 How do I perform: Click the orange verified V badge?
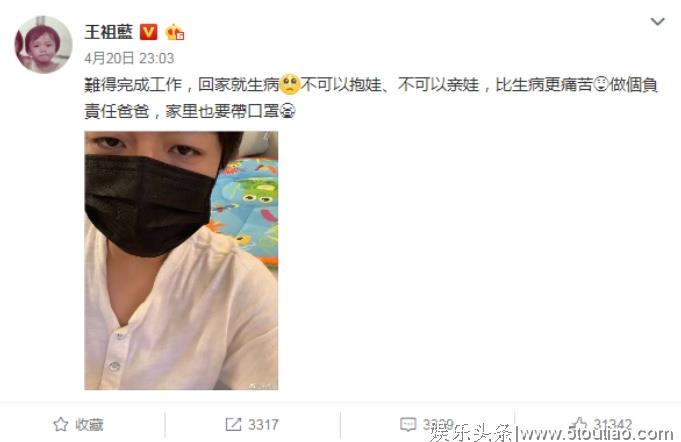(149, 32)
